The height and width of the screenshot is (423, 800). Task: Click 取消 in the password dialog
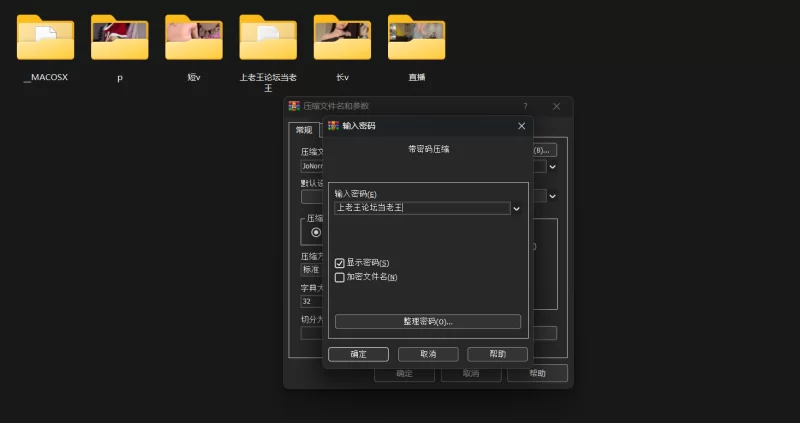[428, 354]
